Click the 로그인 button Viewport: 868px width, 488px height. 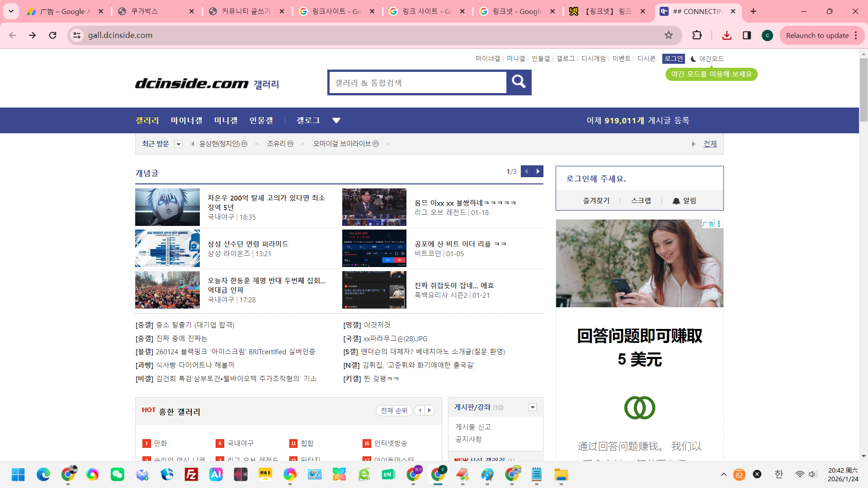point(673,59)
